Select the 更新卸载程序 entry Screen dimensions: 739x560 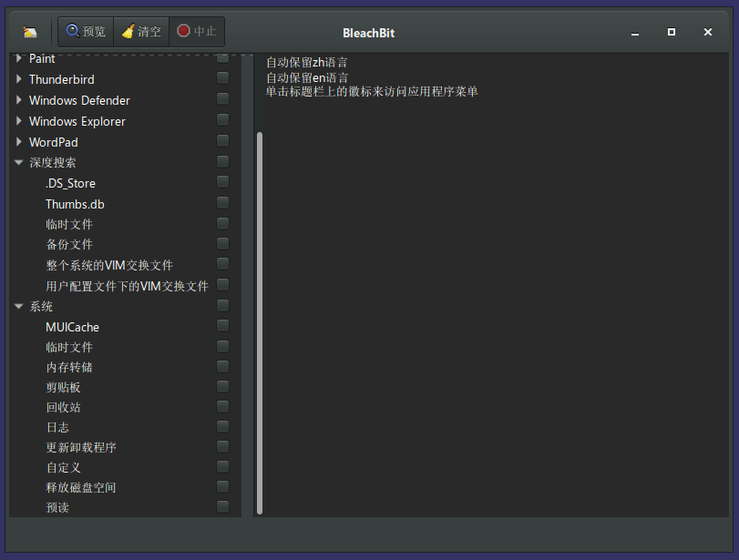click(x=81, y=447)
